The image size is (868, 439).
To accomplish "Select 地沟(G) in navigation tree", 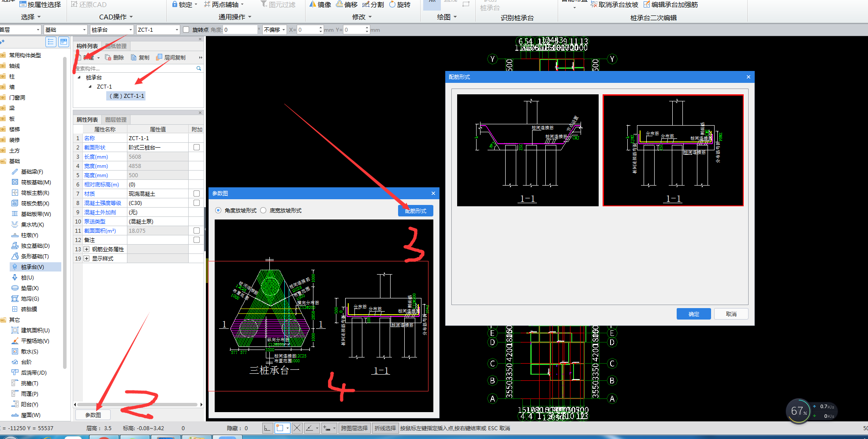I will (x=25, y=299).
